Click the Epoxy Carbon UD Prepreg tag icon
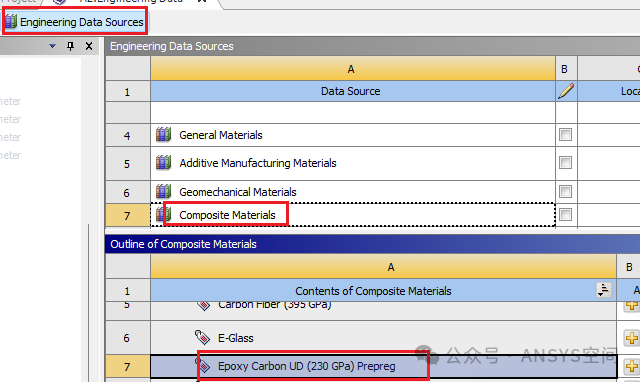This screenshot has height=382, width=640. pos(204,366)
